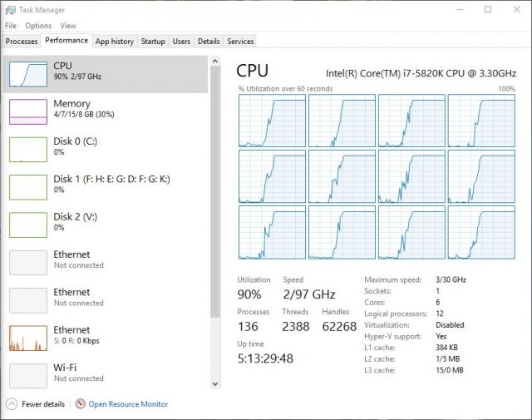Open the File menu
This screenshot has height=420, width=532.
point(11,26)
